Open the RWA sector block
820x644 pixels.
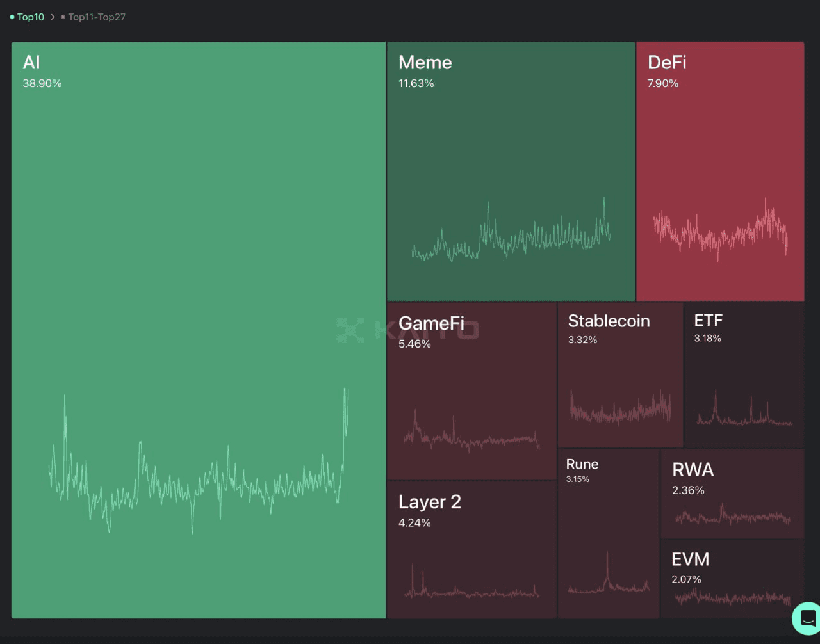pyautogui.click(x=732, y=494)
